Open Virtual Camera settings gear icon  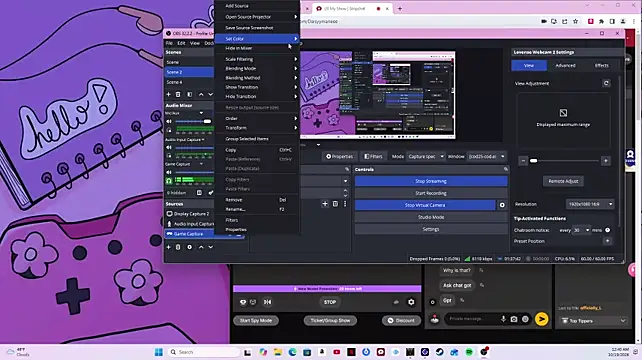click(502, 205)
